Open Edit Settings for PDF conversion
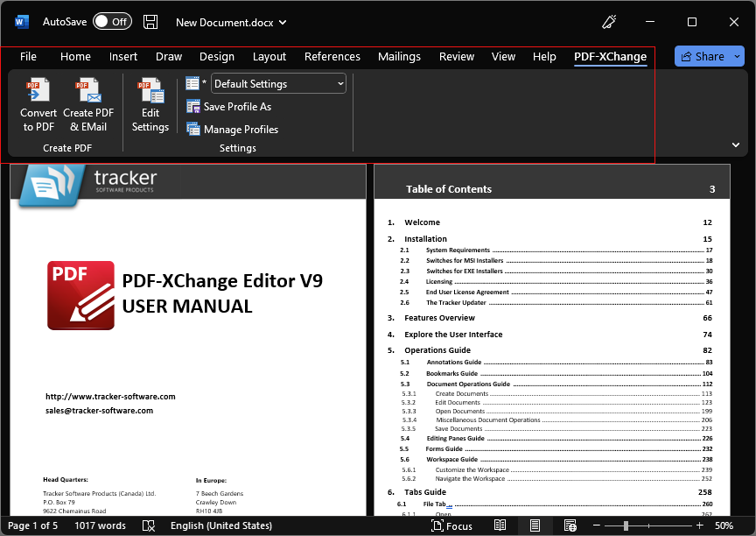 150,105
